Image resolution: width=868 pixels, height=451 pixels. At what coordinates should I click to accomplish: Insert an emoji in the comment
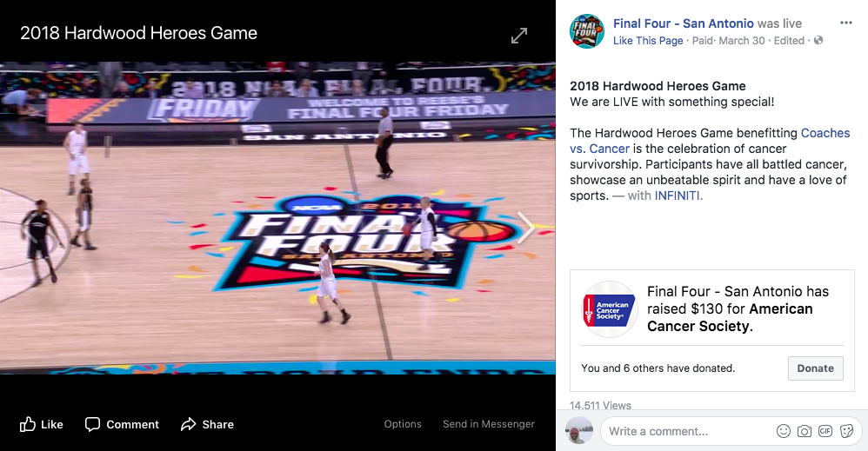point(784,431)
